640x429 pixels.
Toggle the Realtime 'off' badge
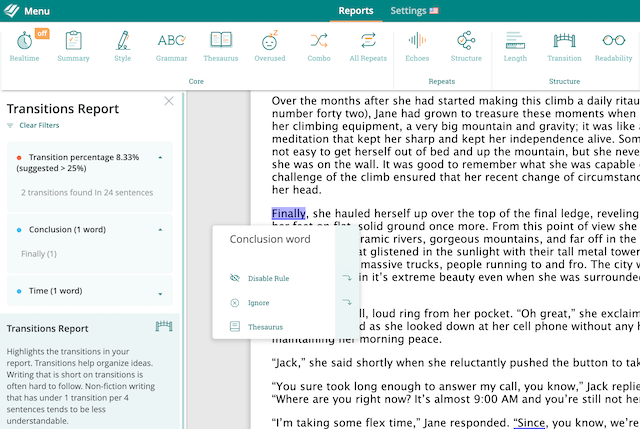pos(42,33)
